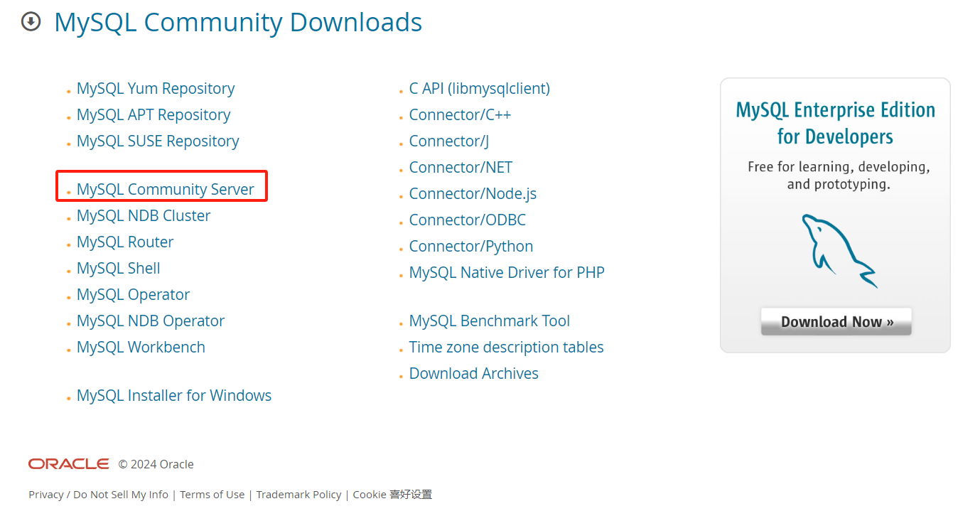Open Connector/Python link
Screen dimensions: 980x511
[x=471, y=247]
